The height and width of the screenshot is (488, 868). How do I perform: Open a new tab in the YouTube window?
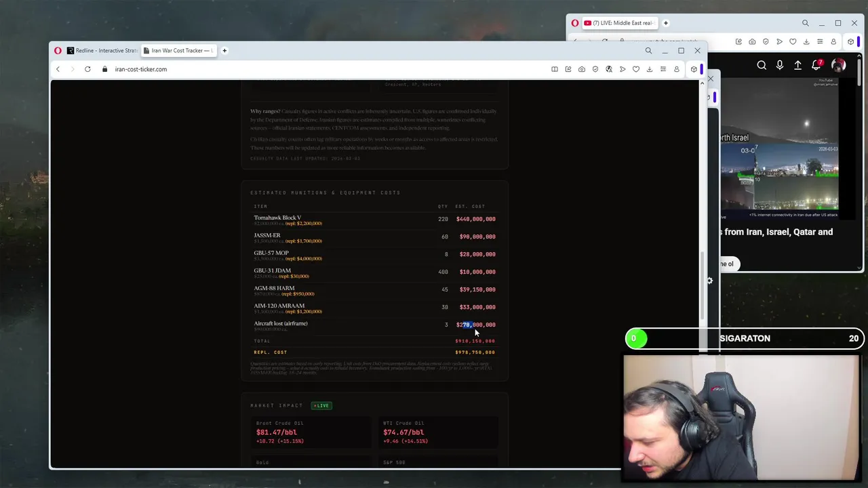665,23
